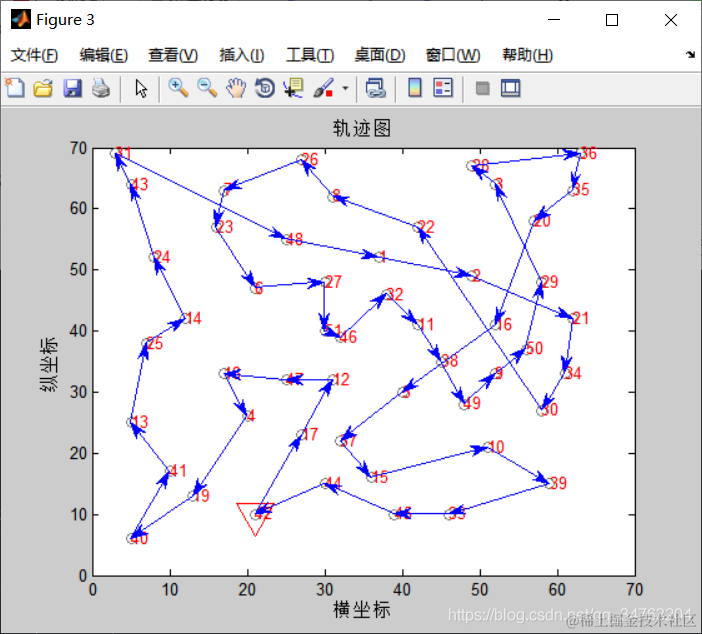Click node label 43 on the plot
The width and height of the screenshot is (702, 634).
point(139,184)
